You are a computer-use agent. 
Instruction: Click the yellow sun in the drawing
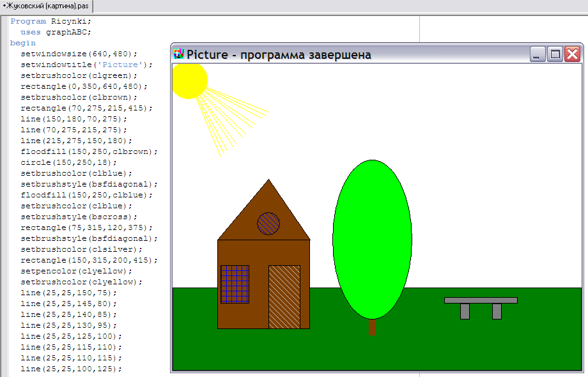(x=188, y=81)
